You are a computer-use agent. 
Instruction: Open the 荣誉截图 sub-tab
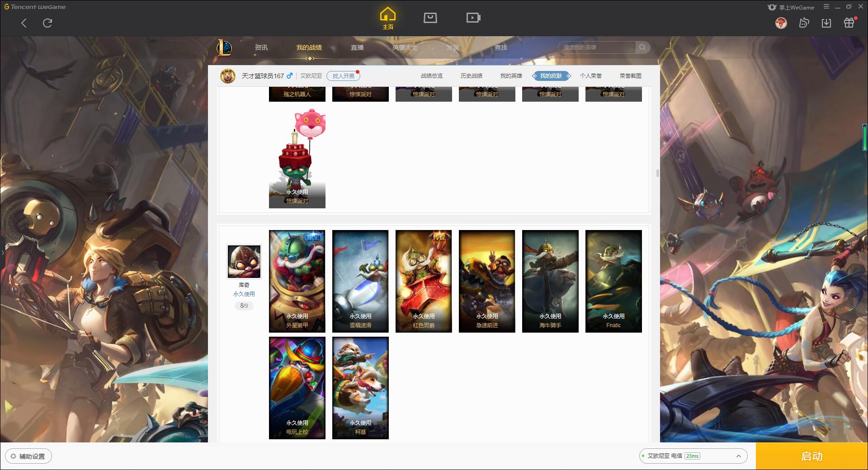[x=631, y=76]
